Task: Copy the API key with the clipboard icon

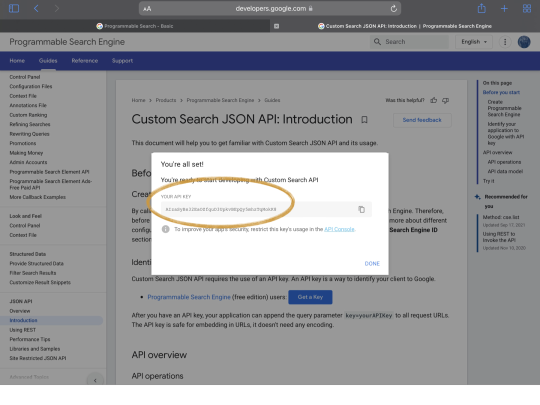Action: pos(361,209)
